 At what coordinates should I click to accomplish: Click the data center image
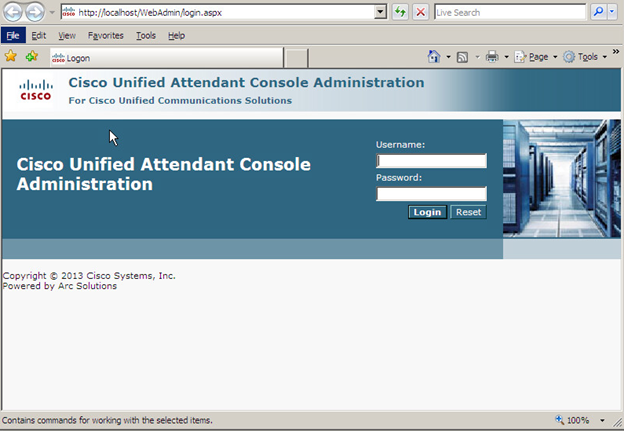point(562,179)
